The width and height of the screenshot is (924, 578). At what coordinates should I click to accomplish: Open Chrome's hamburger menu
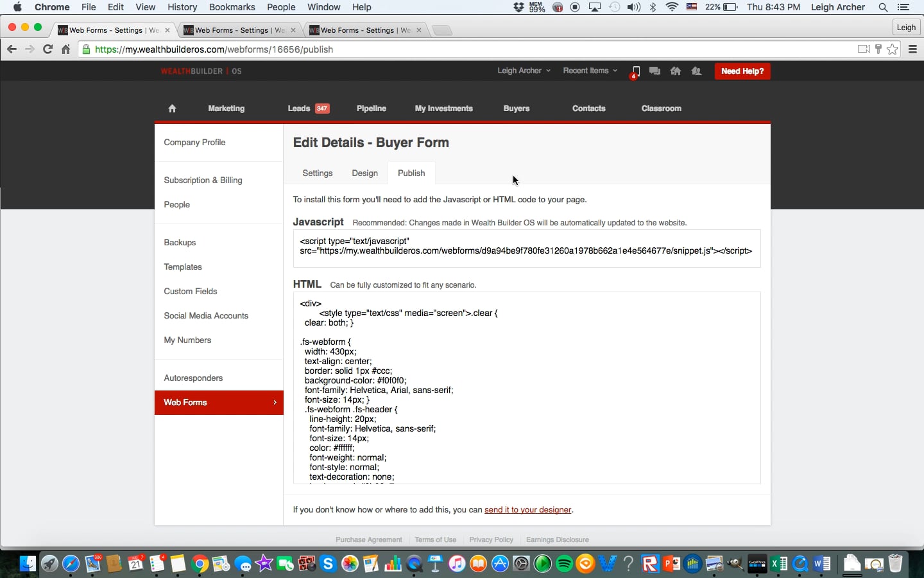[x=912, y=49]
